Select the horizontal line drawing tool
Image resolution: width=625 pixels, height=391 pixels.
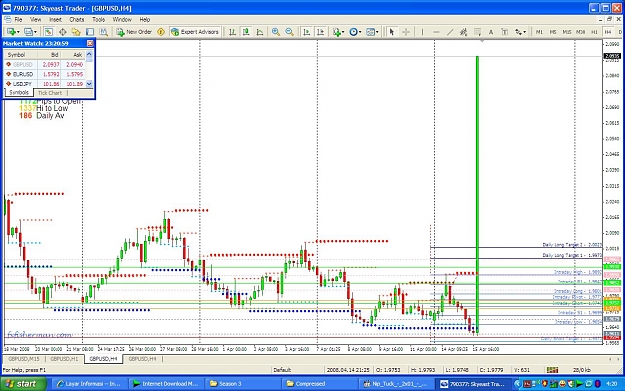coord(436,32)
